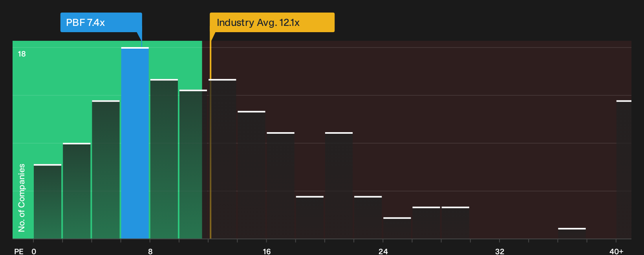Viewport: 644px width, 255px height.
Task: Click the small bar between 32 and 40
Action: click(572, 233)
